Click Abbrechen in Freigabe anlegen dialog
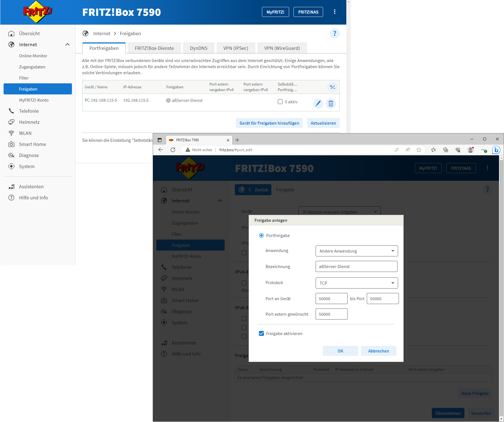This screenshot has width=504, height=422. (x=379, y=351)
